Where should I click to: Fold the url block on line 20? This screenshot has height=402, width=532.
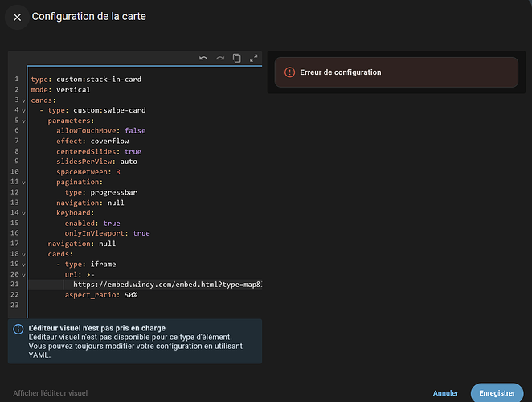(23, 275)
